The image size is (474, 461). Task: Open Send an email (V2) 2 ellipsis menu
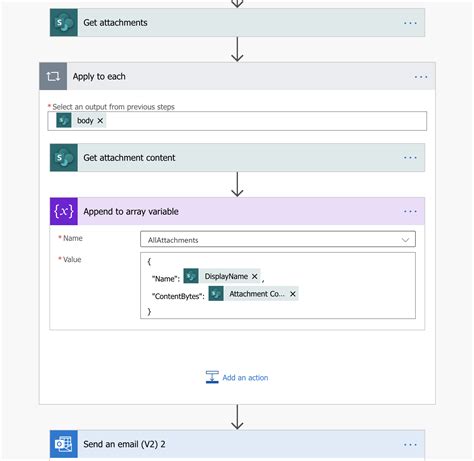pos(410,445)
